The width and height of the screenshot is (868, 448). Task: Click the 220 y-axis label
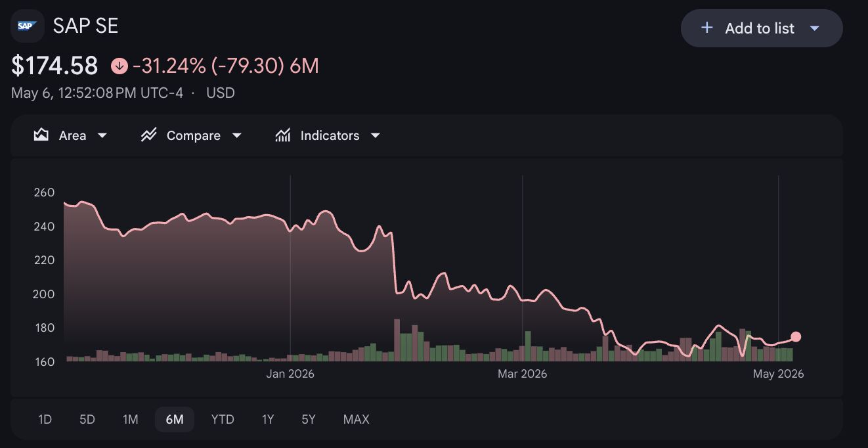click(44, 260)
